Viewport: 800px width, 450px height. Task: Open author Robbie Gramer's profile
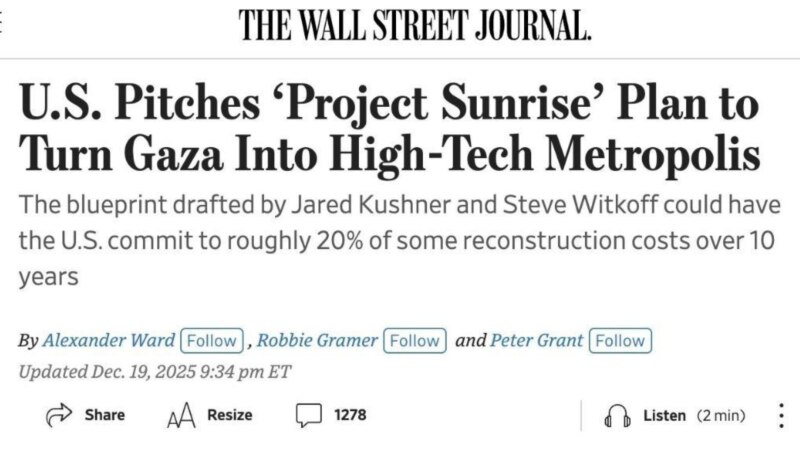click(317, 340)
